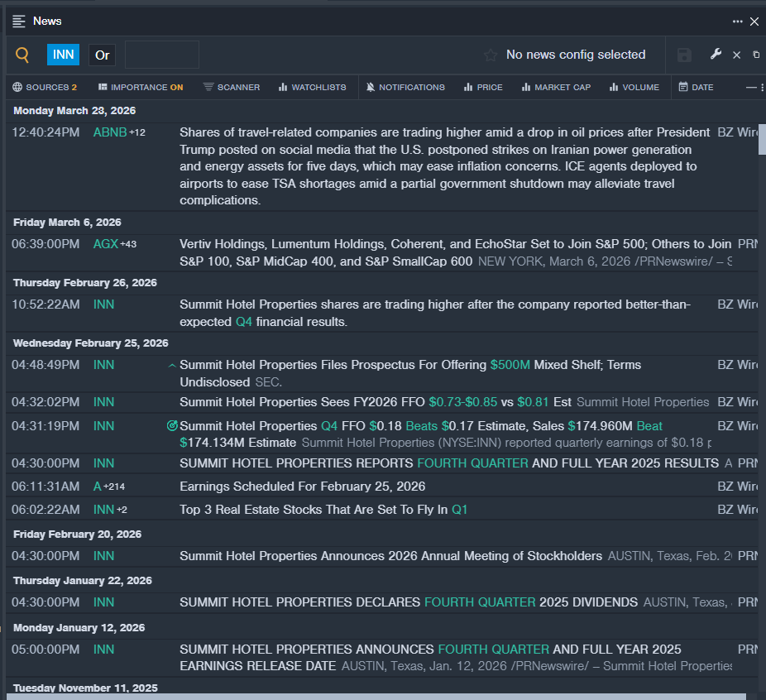Open the Watchlists filter menu
The height and width of the screenshot is (700, 766).
coord(313,87)
